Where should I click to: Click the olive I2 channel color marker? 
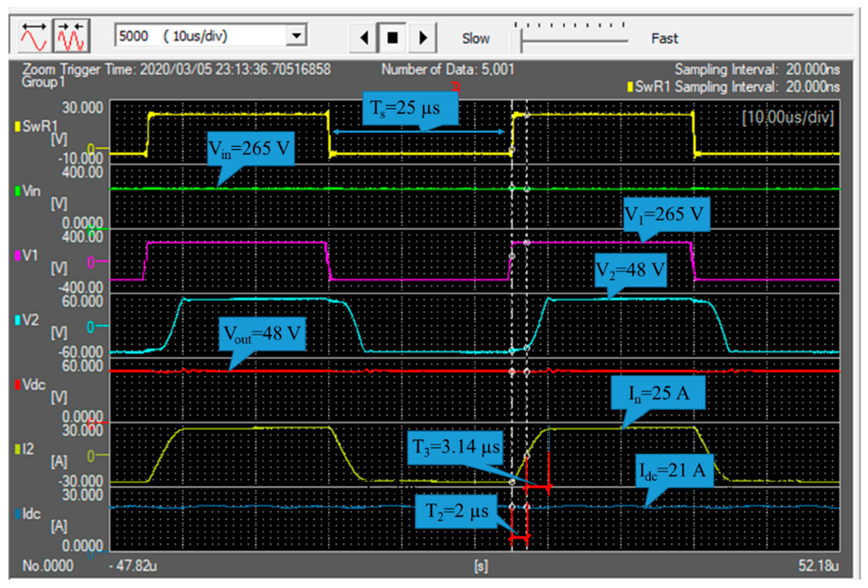(17, 449)
